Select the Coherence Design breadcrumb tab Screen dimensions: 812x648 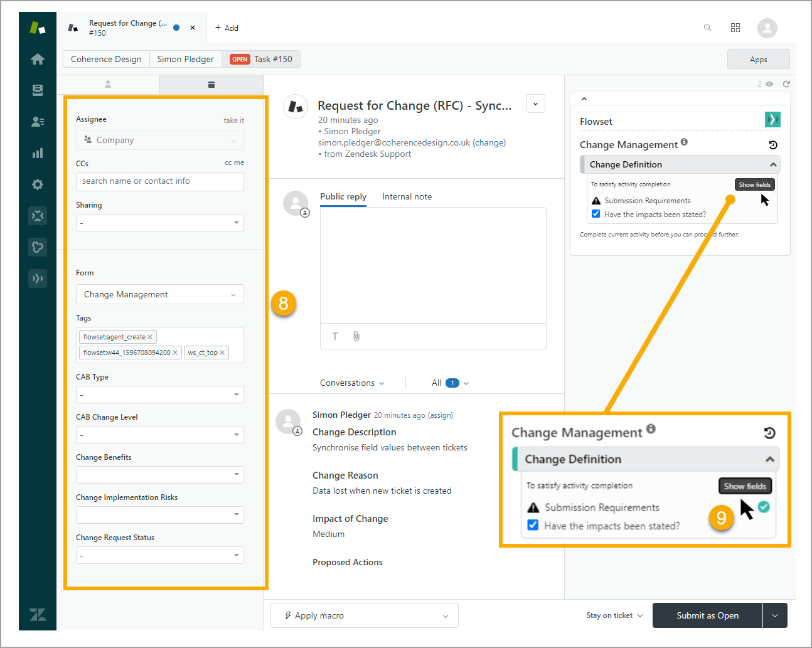[106, 59]
